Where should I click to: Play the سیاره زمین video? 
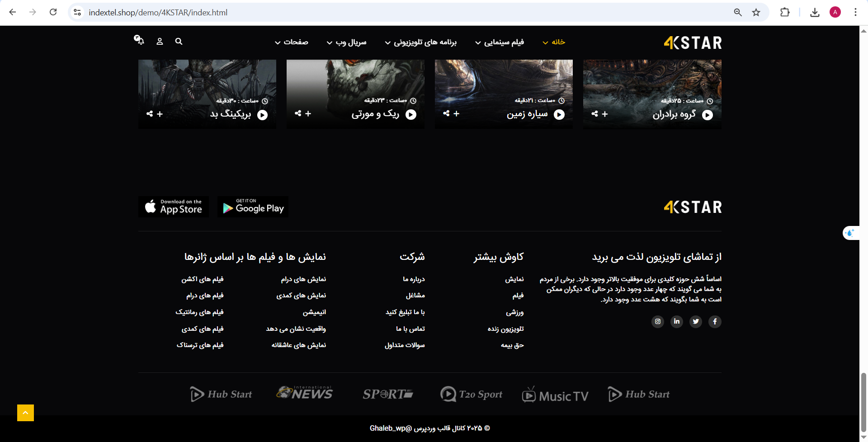pyautogui.click(x=559, y=115)
